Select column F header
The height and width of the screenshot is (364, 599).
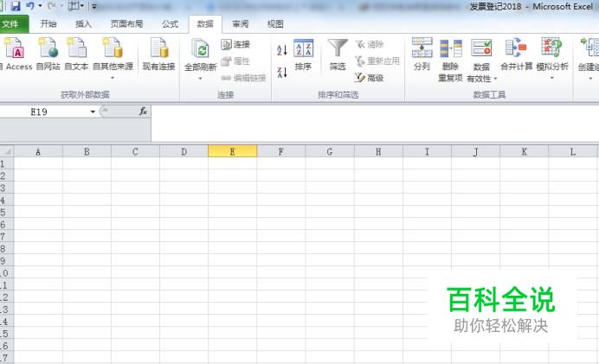coord(280,151)
